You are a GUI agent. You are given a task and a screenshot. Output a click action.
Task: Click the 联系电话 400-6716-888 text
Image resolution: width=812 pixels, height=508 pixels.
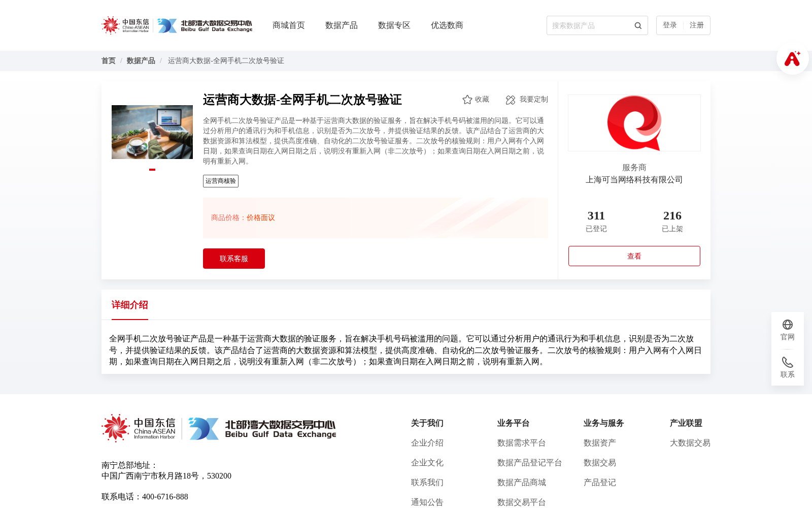tap(145, 497)
